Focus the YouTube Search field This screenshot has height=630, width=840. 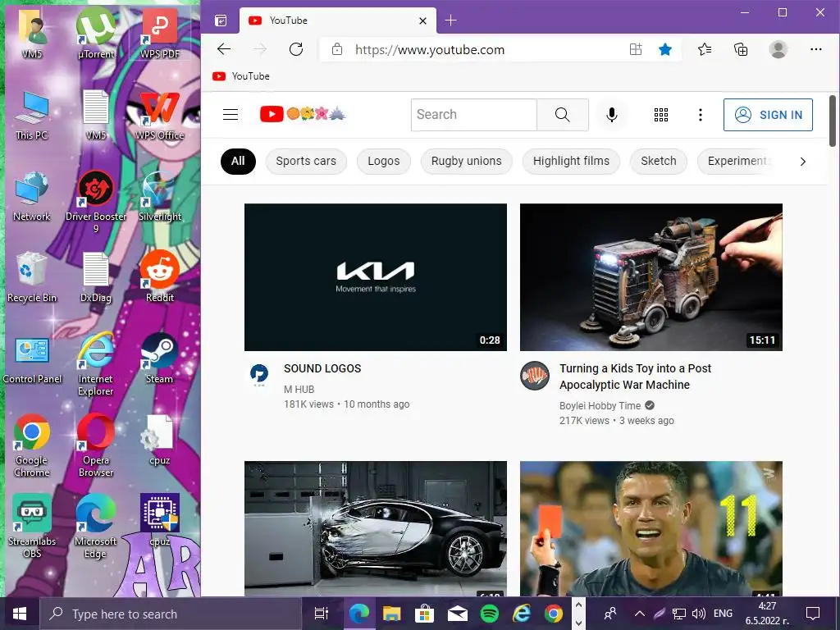tap(473, 115)
